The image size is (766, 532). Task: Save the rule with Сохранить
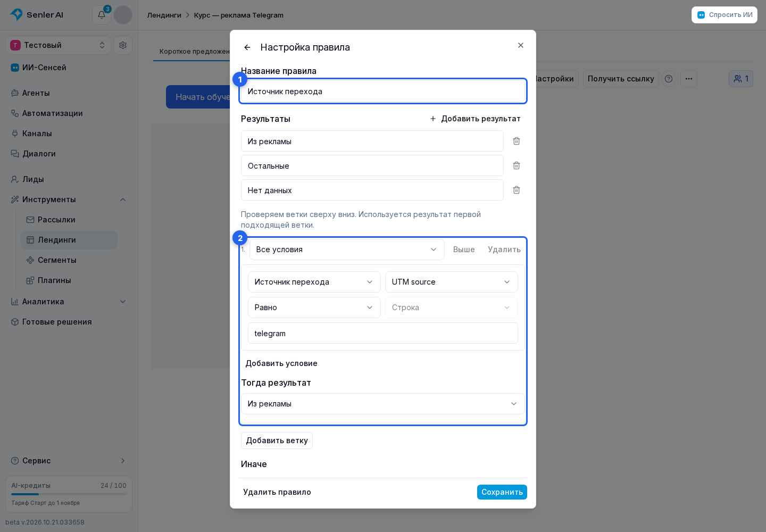[502, 492]
